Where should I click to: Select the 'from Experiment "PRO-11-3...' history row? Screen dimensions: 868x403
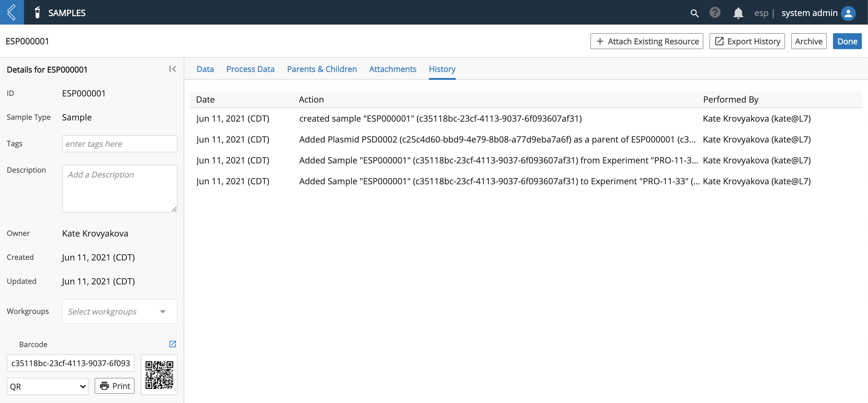526,160
